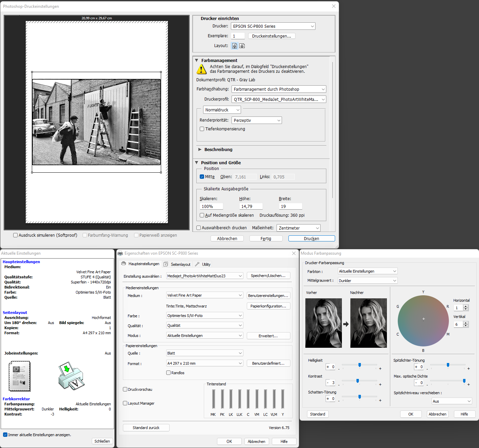Click the minus icon next to Kontrast slider
Screen dimensions: 479x448
point(339,385)
